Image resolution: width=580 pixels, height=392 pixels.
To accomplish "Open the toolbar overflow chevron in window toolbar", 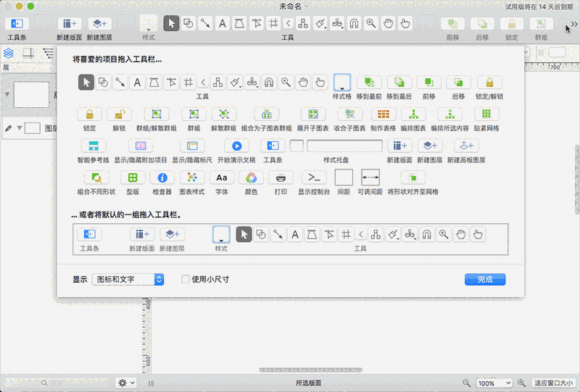I will [x=574, y=24].
